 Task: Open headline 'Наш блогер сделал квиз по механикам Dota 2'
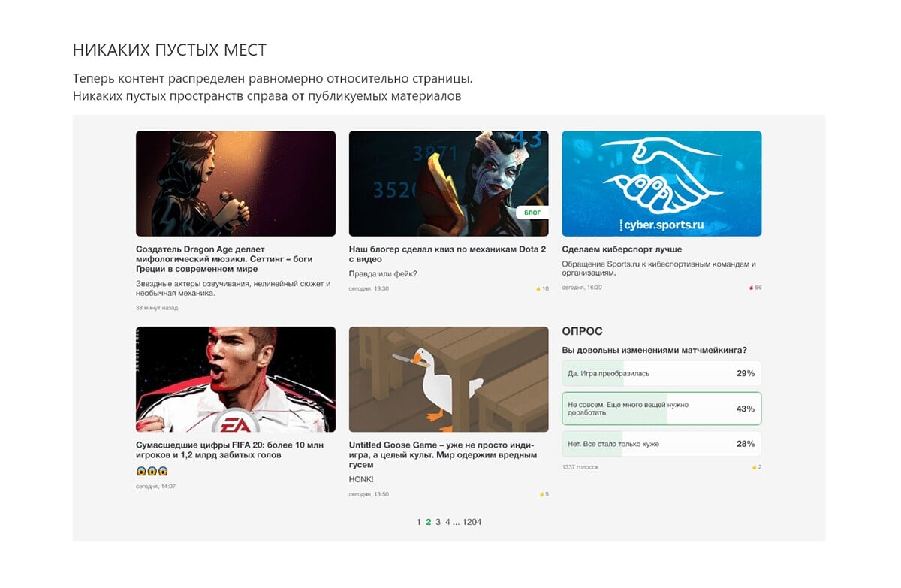[x=447, y=254]
